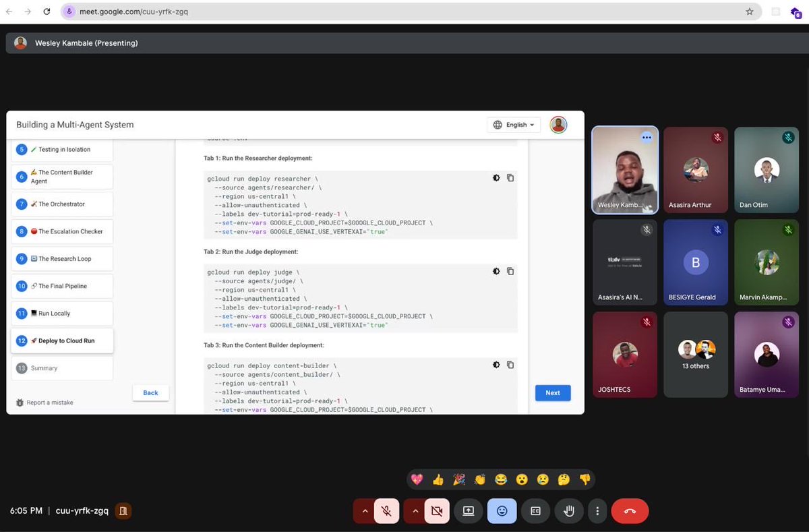This screenshot has height=532, width=809.
Task: Go to step 8 The Escalation Checker
Action: tap(62, 231)
